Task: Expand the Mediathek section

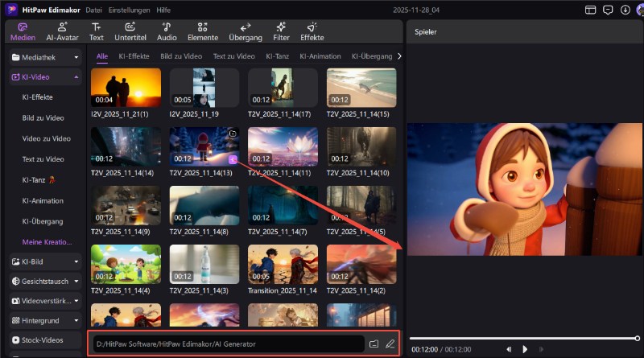Action: (45, 58)
